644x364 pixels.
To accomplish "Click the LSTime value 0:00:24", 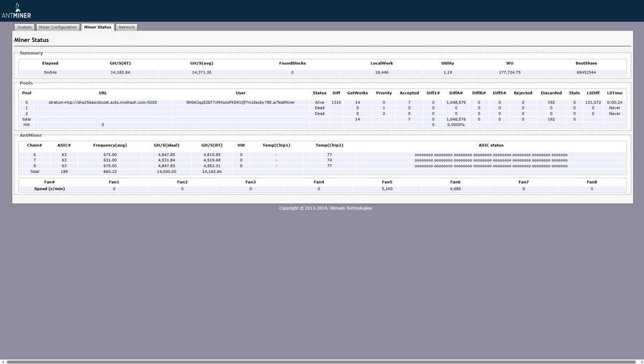I will 614,102.
